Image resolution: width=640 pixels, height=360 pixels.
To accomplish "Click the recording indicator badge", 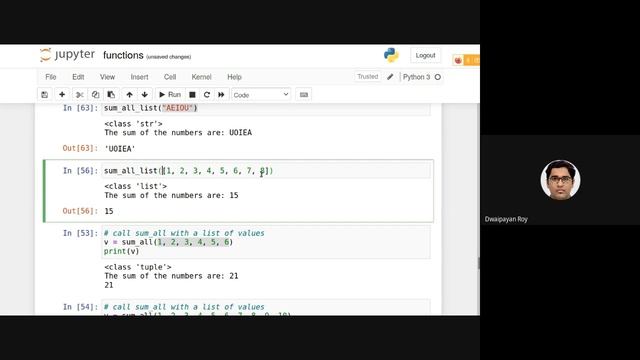I will (466, 60).
